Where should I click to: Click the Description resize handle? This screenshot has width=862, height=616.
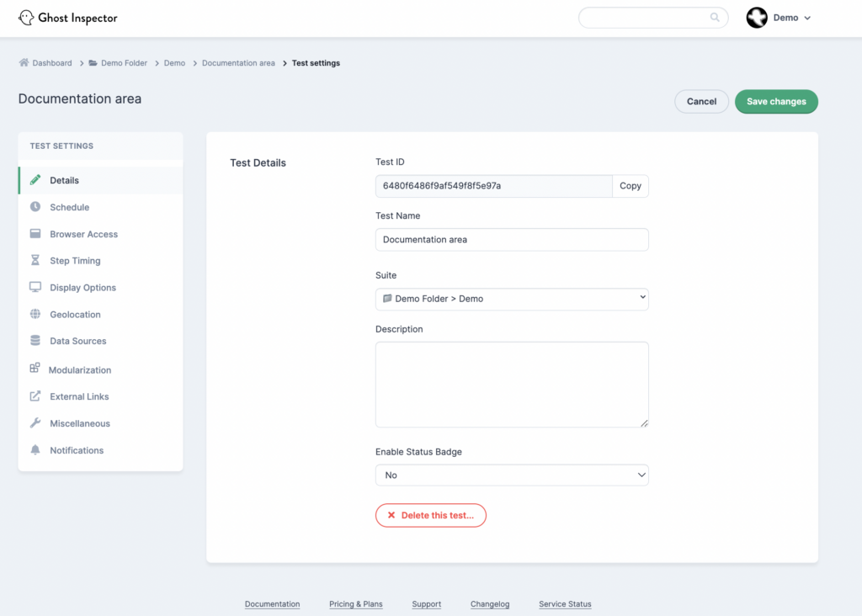coord(644,423)
